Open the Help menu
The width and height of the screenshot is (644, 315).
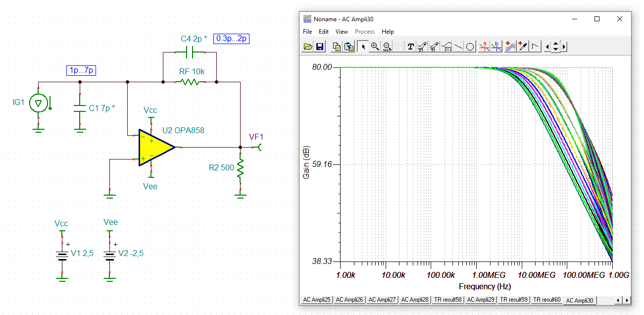(388, 32)
